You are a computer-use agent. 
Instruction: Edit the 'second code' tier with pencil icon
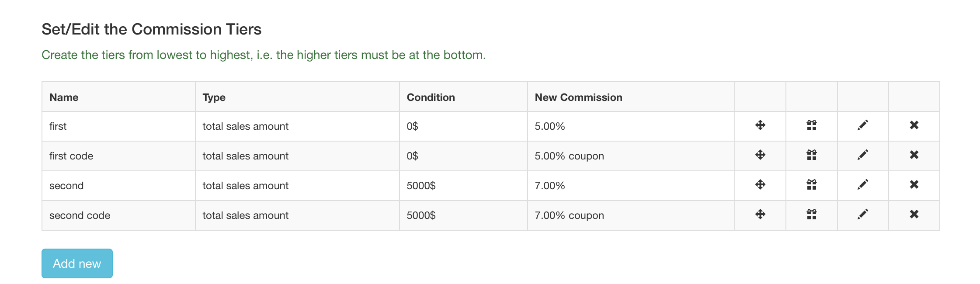862,215
